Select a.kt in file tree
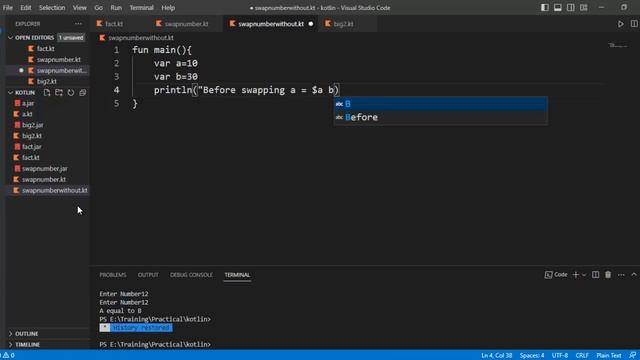640x360 pixels. tap(27, 114)
